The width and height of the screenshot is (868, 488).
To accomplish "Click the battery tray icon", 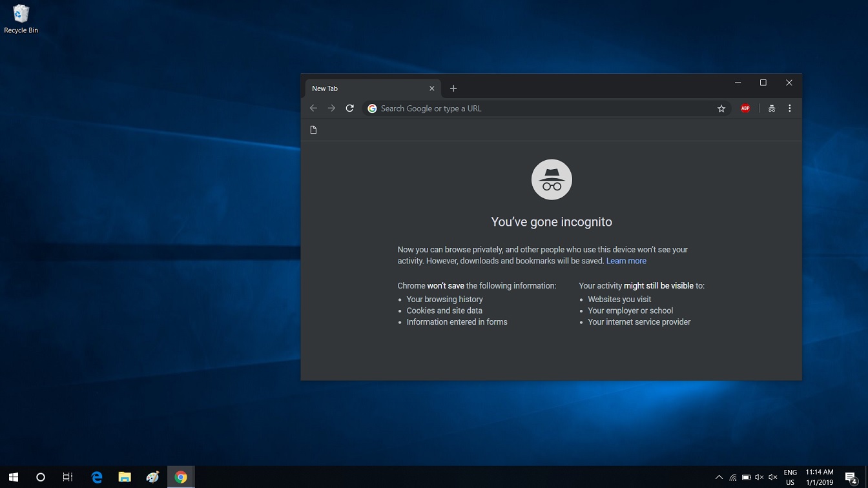I will coord(746,478).
